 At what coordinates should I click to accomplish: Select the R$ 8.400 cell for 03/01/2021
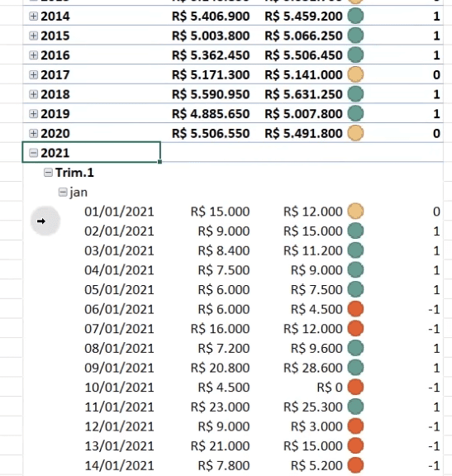tap(224, 250)
